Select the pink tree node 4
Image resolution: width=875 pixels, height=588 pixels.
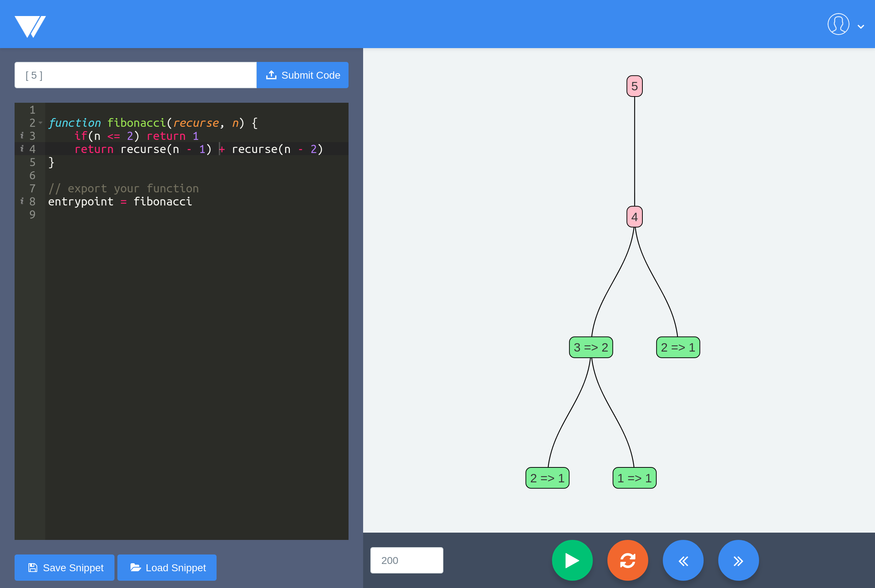pos(634,217)
